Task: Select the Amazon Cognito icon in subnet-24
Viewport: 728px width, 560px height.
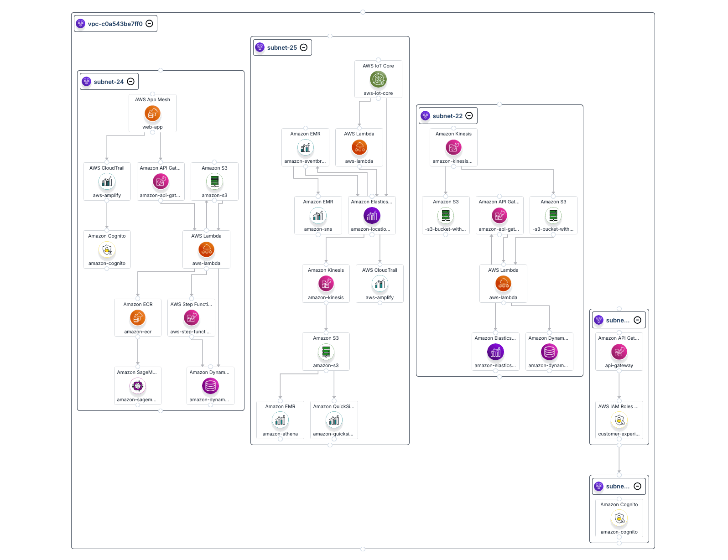Action: coord(107,249)
